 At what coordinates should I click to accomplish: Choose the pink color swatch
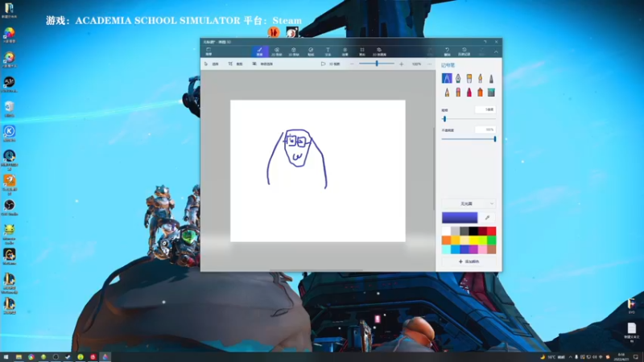point(482,249)
